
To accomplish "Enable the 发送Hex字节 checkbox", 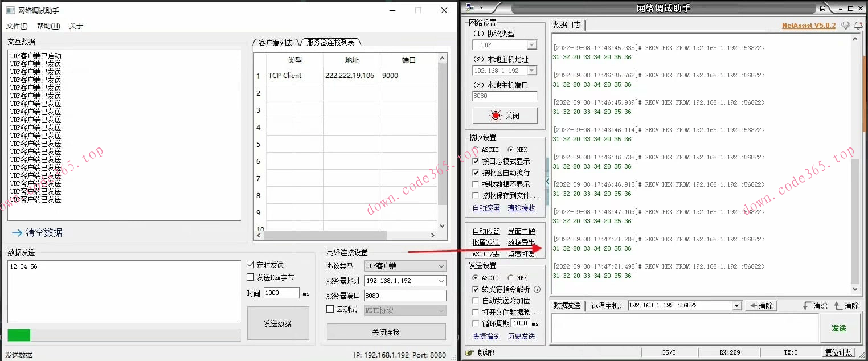I will click(x=251, y=278).
